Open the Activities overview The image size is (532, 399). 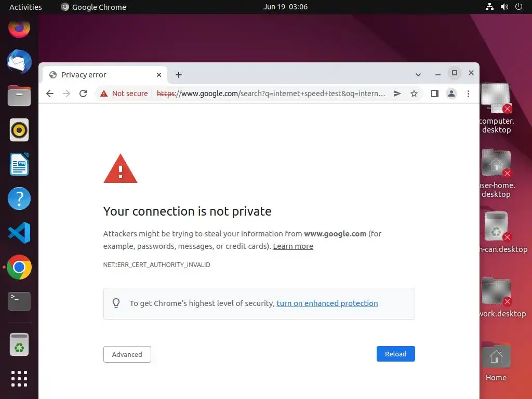pos(25,7)
